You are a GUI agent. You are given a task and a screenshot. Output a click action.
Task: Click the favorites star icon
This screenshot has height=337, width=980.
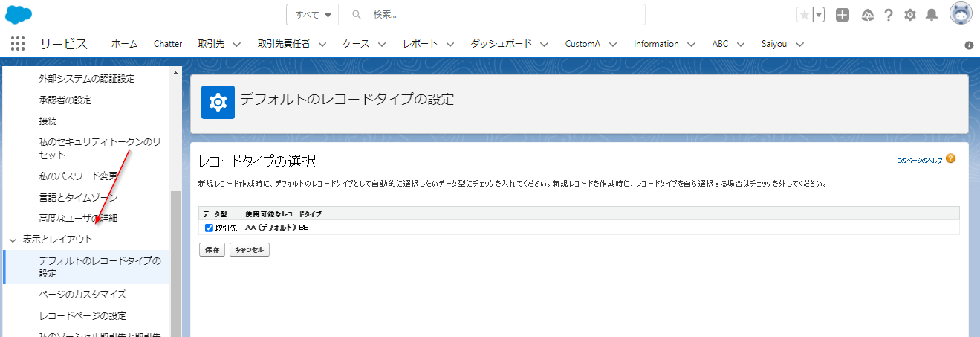point(804,15)
